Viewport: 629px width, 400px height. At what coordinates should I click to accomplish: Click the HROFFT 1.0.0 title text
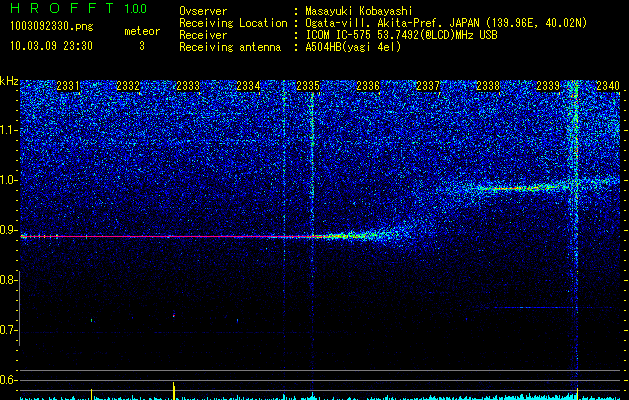click(79, 8)
